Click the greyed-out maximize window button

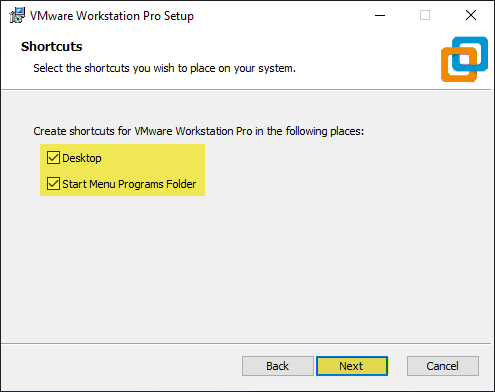click(425, 15)
